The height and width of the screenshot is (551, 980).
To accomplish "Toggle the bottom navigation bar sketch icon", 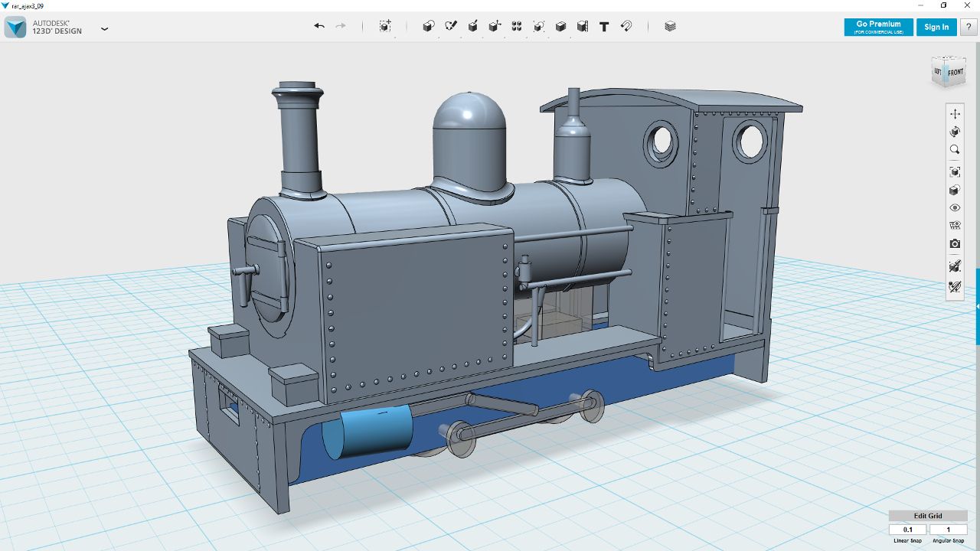I will [x=955, y=288].
